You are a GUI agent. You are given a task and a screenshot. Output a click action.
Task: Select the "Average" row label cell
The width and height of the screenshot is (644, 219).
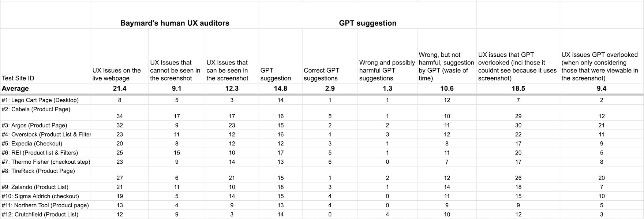click(x=15, y=89)
